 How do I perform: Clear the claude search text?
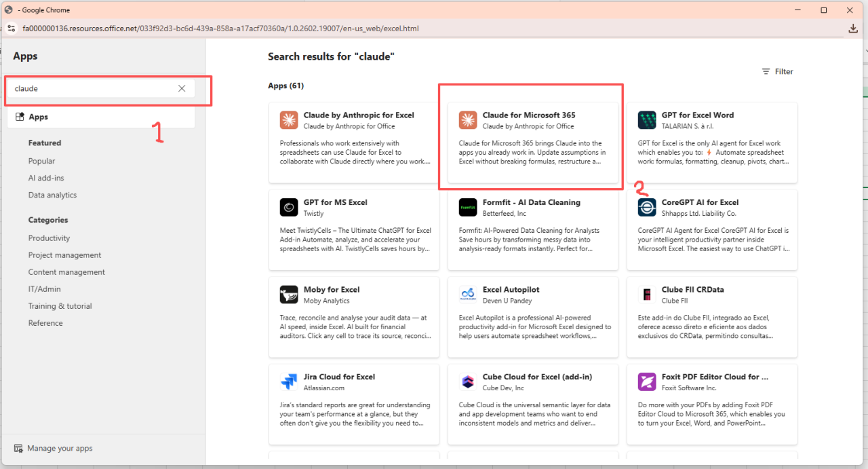pos(182,88)
